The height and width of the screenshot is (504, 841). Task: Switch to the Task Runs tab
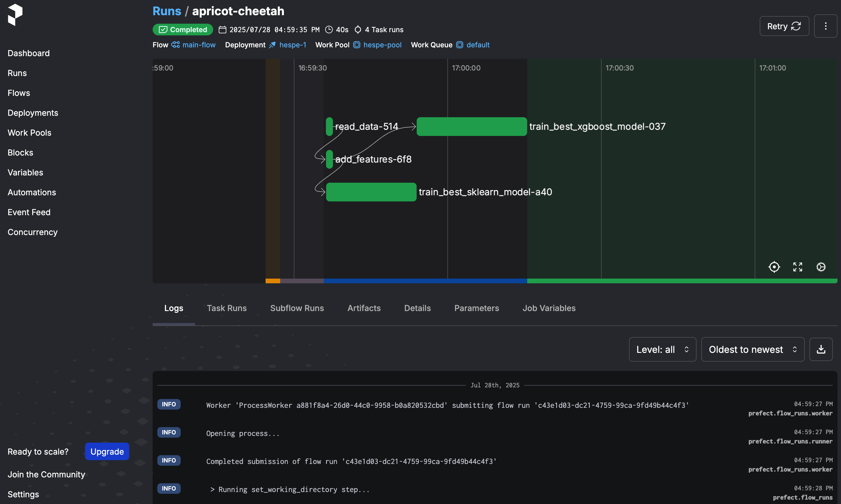coord(227,308)
